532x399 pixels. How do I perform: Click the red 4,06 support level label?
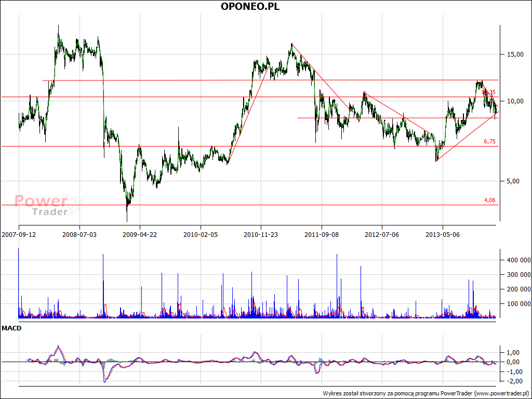click(x=489, y=200)
